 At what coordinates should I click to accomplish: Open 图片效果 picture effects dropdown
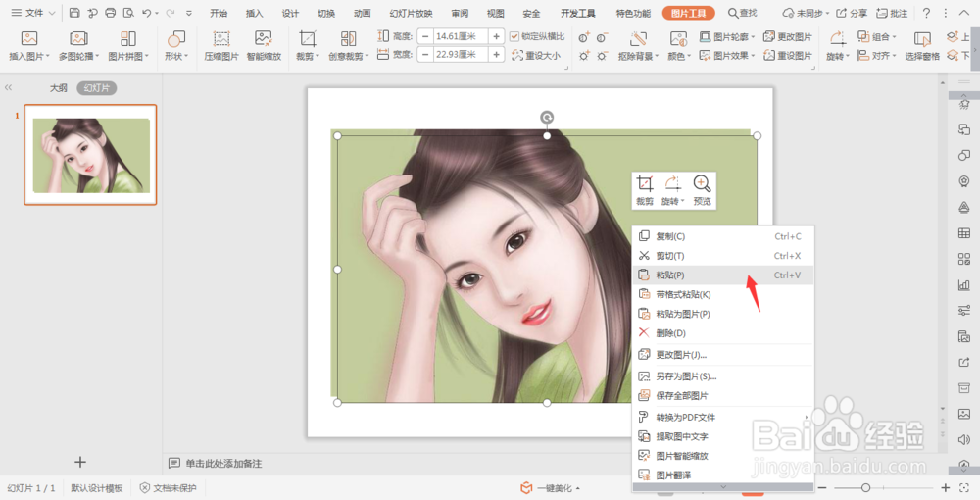(x=727, y=56)
